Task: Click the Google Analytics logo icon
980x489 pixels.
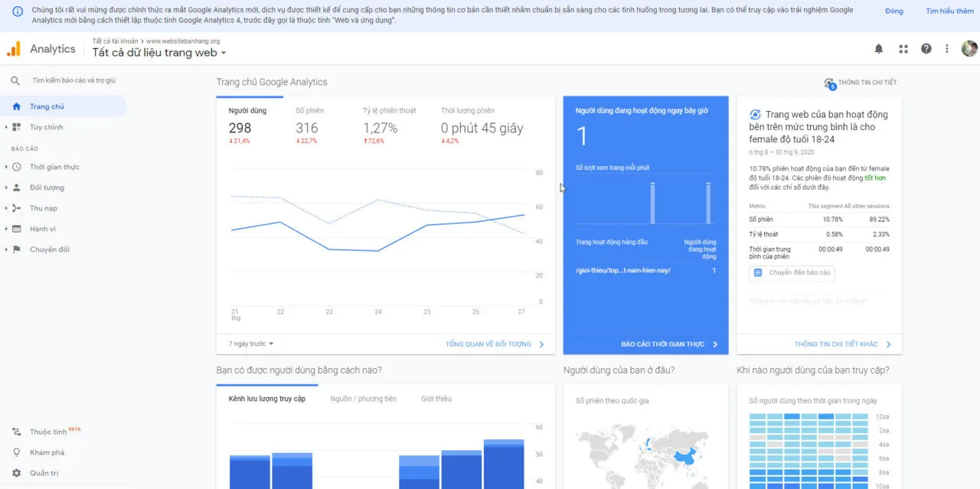Action: 14,49
